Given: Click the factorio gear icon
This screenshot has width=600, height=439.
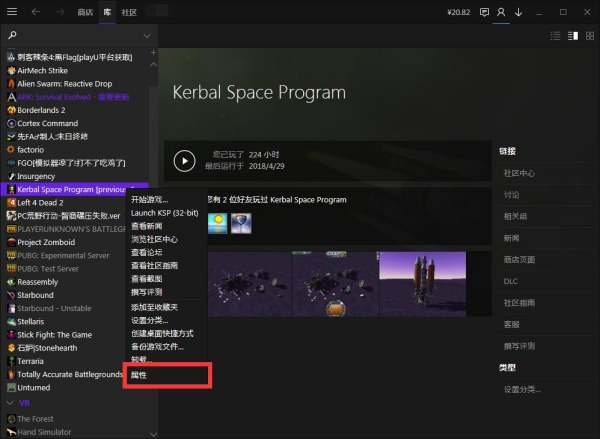Looking at the screenshot, I should (x=11, y=150).
